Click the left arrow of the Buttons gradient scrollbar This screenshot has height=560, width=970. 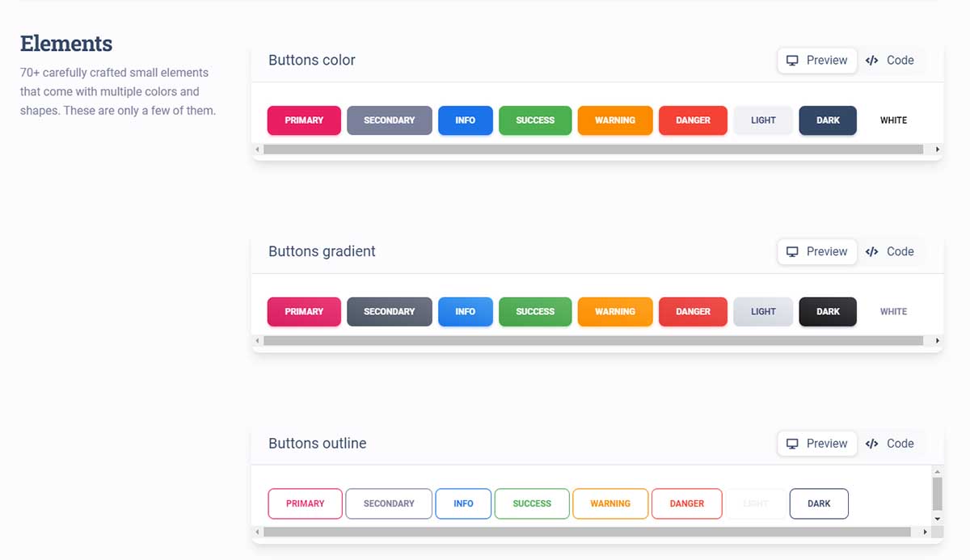pyautogui.click(x=259, y=341)
